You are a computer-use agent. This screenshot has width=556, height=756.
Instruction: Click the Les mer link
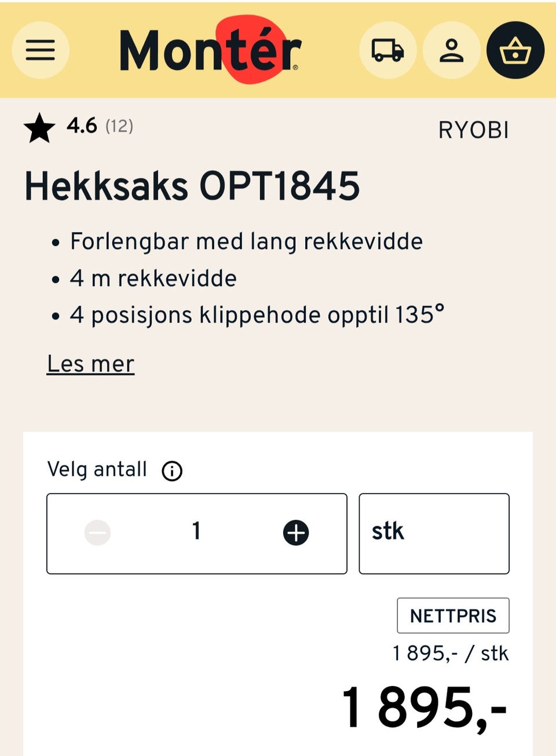tap(90, 364)
